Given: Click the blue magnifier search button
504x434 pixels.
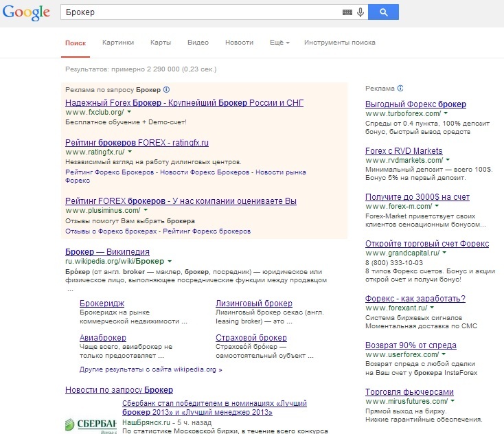Looking at the screenshot, I should click(383, 12).
